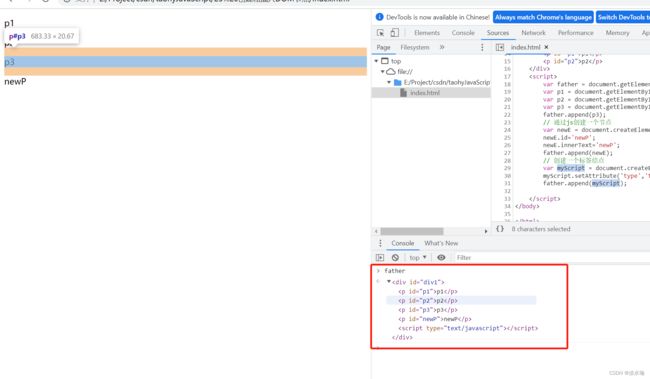Screen dimensions: 650x379
Task: Click the navigator horizontal scrollbar thumb
Action: [412, 231]
